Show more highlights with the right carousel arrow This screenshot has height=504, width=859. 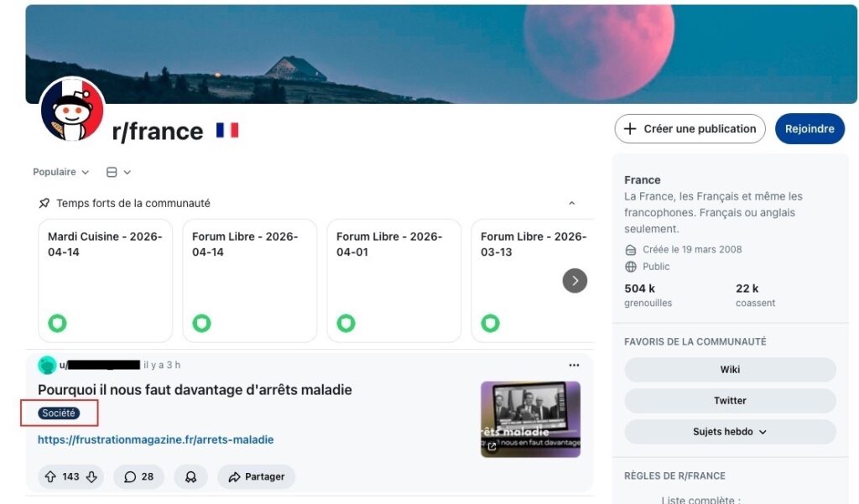click(x=575, y=281)
